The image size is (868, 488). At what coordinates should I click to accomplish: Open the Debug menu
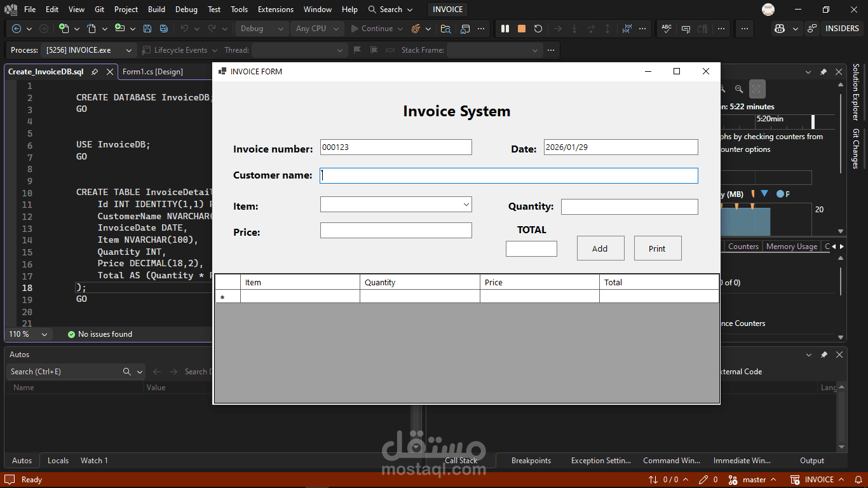tap(186, 9)
